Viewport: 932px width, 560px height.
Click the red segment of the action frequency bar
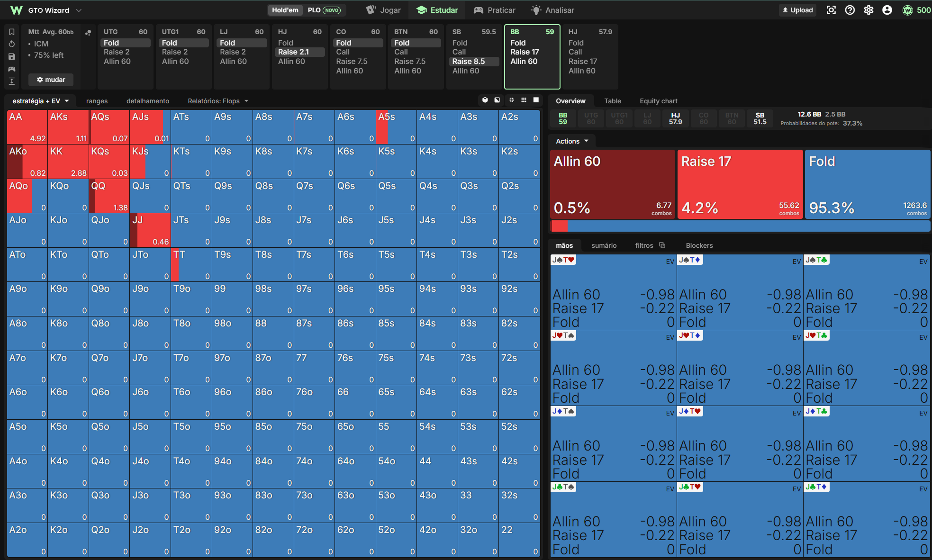point(559,226)
